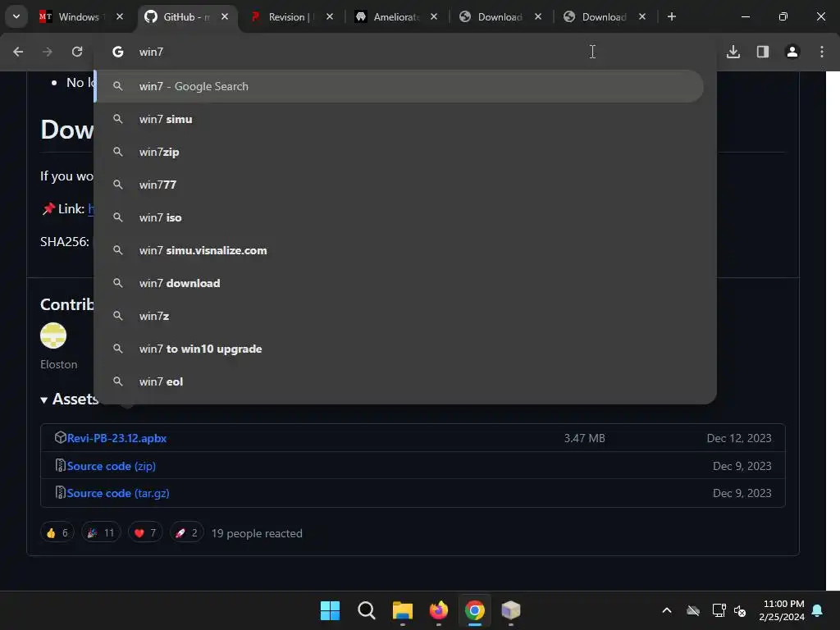
Task: Reload the page with the refresh icon
Action: 77,52
